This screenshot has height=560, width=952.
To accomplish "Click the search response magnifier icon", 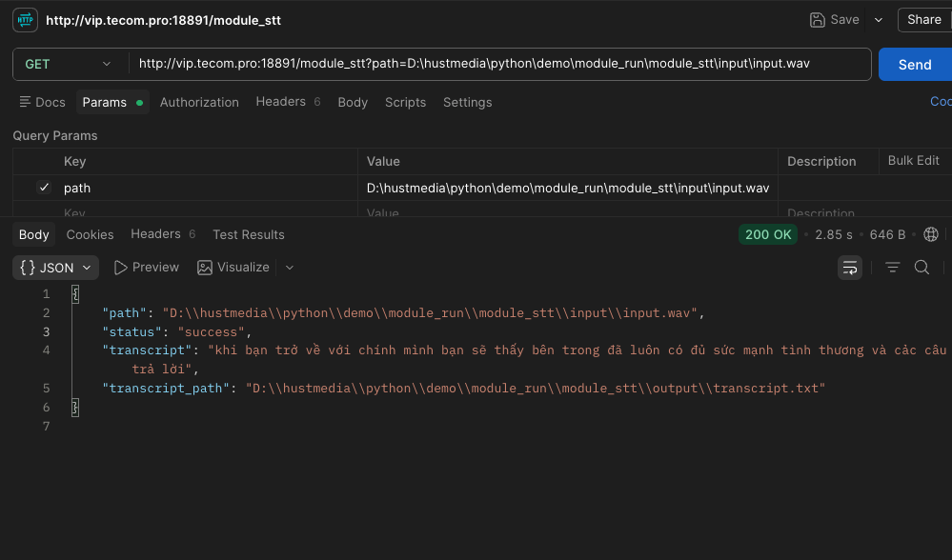I will point(922,268).
